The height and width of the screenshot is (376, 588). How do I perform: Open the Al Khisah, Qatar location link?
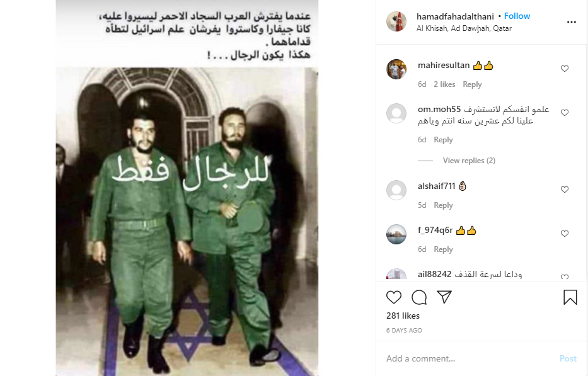464,28
